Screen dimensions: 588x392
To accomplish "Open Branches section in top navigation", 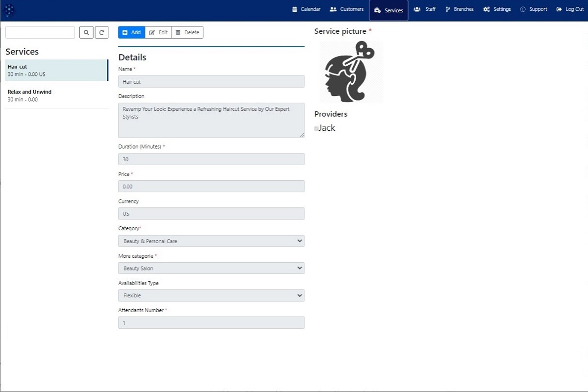I will click(460, 9).
